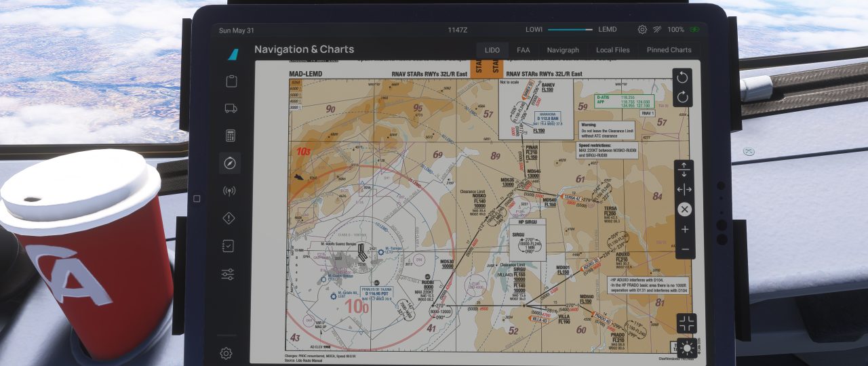Click the D-ATIS frequency box on chart
This screenshot has height=366, width=868.
624,102
